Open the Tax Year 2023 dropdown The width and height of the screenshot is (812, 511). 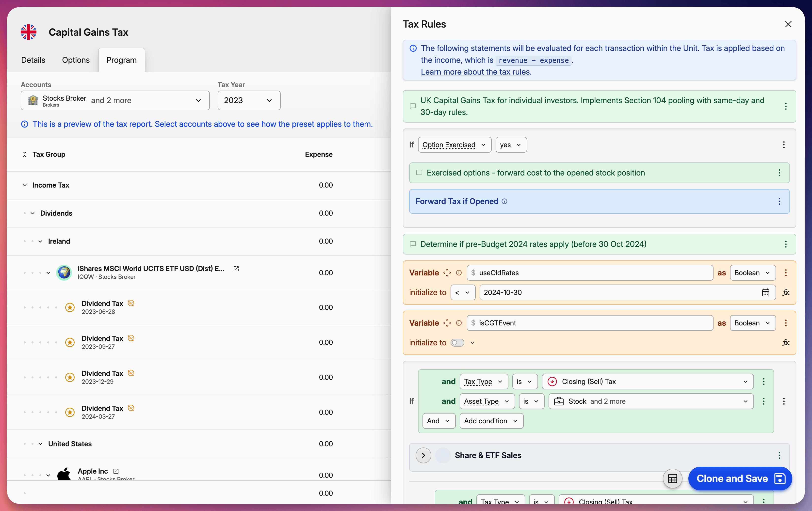pos(248,100)
